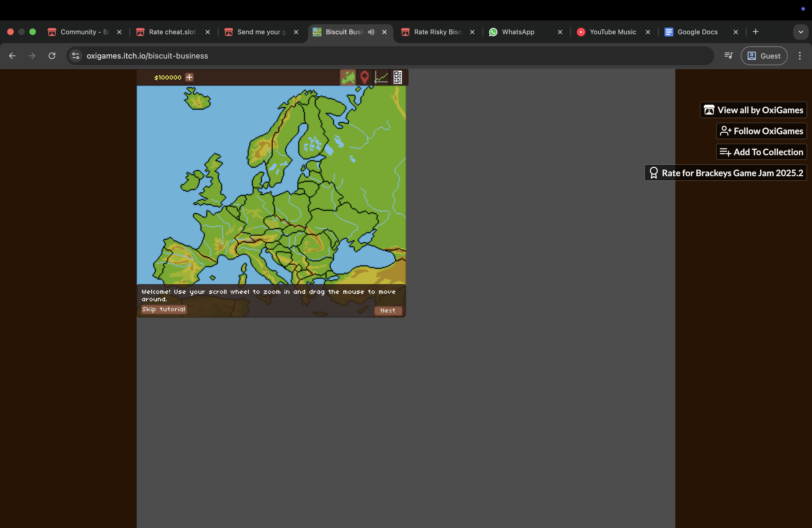Switch to the WhatsApp tab
This screenshot has height=528, width=812.
517,32
